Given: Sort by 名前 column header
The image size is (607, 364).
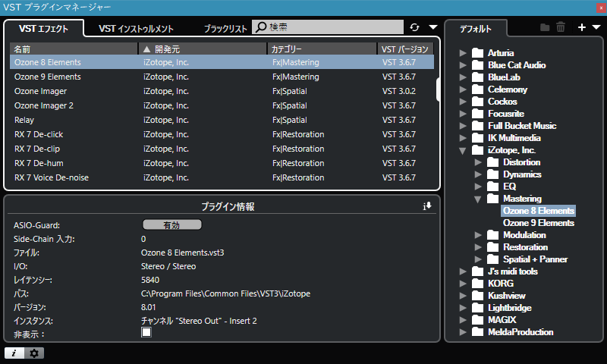Looking at the screenshot, I should [74, 49].
